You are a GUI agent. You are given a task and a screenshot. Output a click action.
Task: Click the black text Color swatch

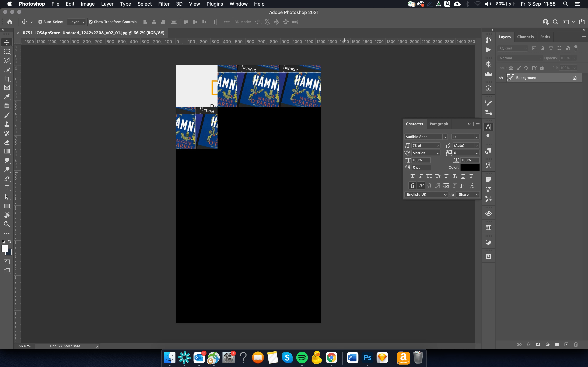click(x=470, y=167)
